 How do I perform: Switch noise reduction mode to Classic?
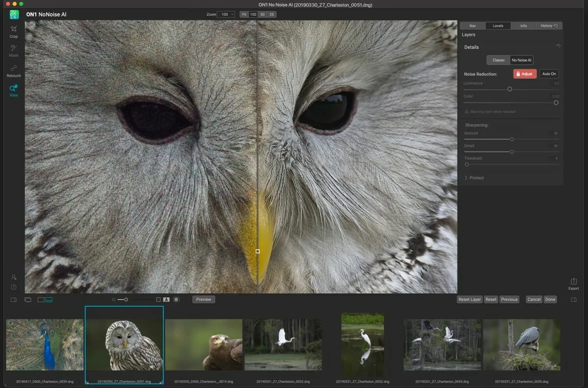tap(498, 60)
